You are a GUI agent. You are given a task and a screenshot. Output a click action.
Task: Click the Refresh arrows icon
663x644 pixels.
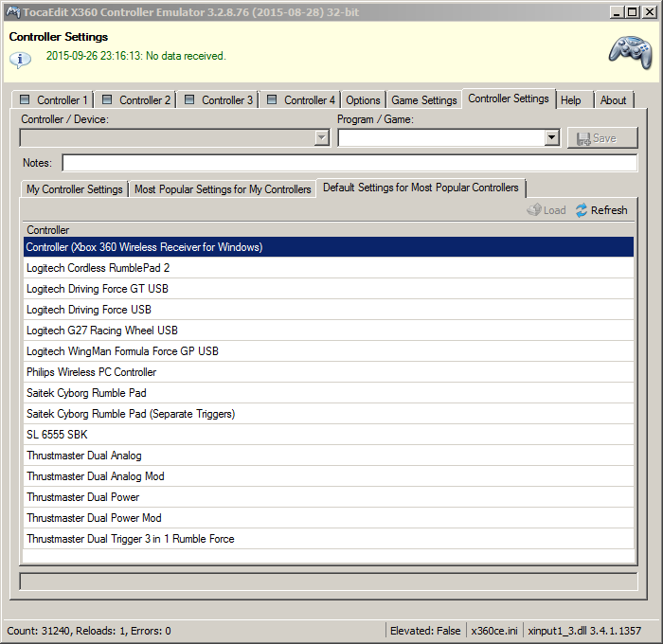582,210
